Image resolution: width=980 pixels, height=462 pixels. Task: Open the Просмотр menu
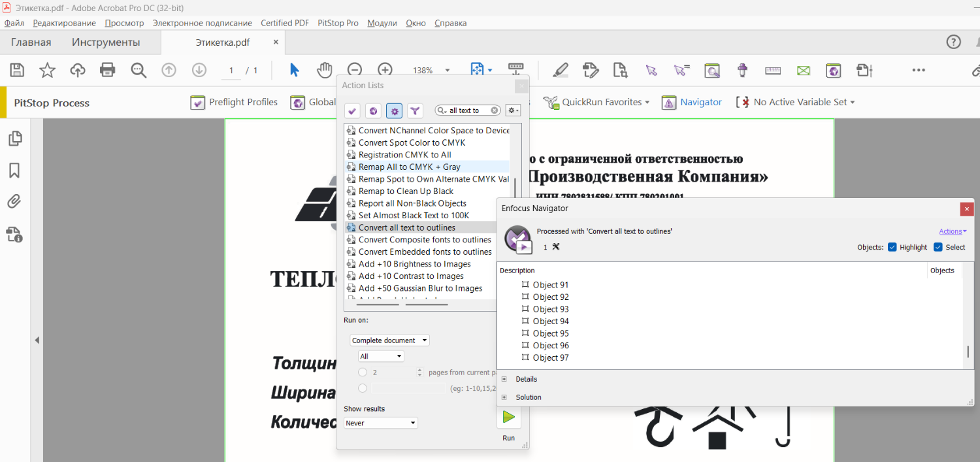(x=124, y=23)
